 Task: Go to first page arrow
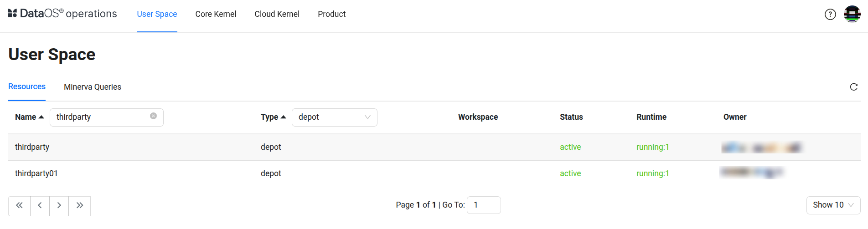point(20,205)
